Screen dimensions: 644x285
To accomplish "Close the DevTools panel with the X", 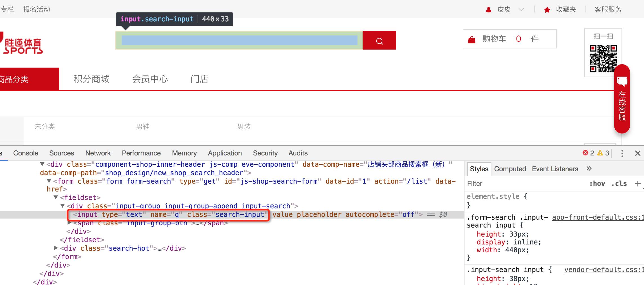I will pyautogui.click(x=638, y=153).
